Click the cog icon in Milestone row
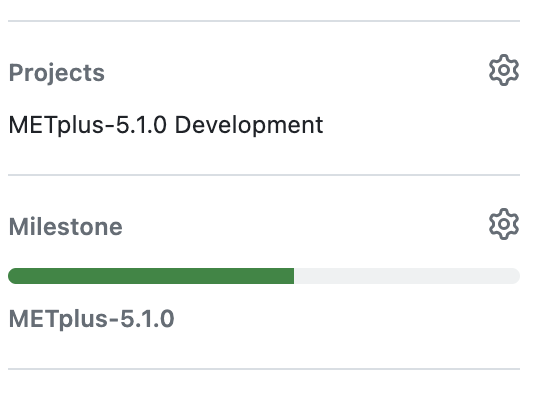Viewport: 542px width, 402px height. click(504, 224)
